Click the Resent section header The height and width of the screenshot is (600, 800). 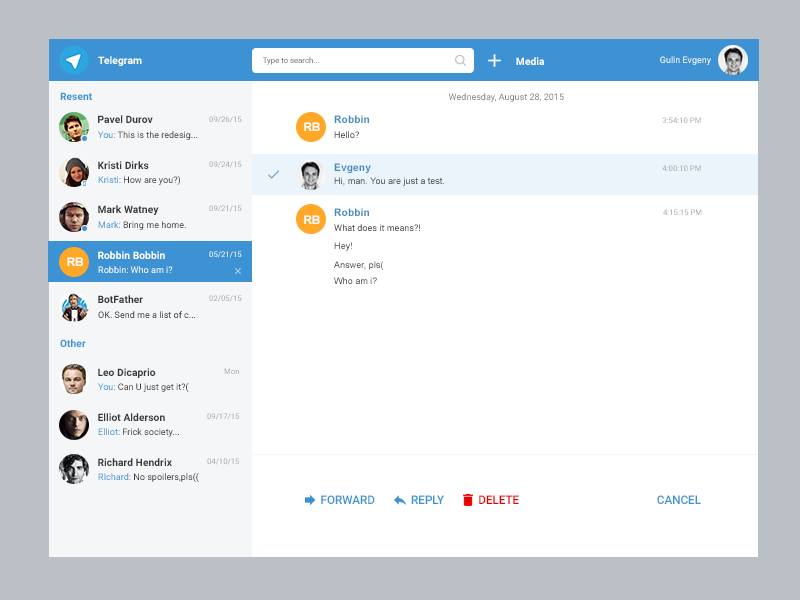pos(76,96)
